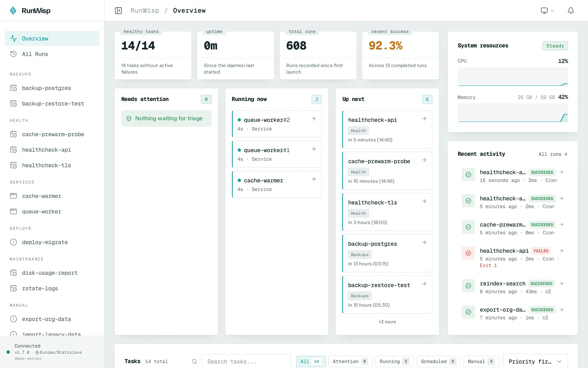Viewport: 588px width, 368px height.
Task: Click the CPU usage chart
Action: [513, 77]
